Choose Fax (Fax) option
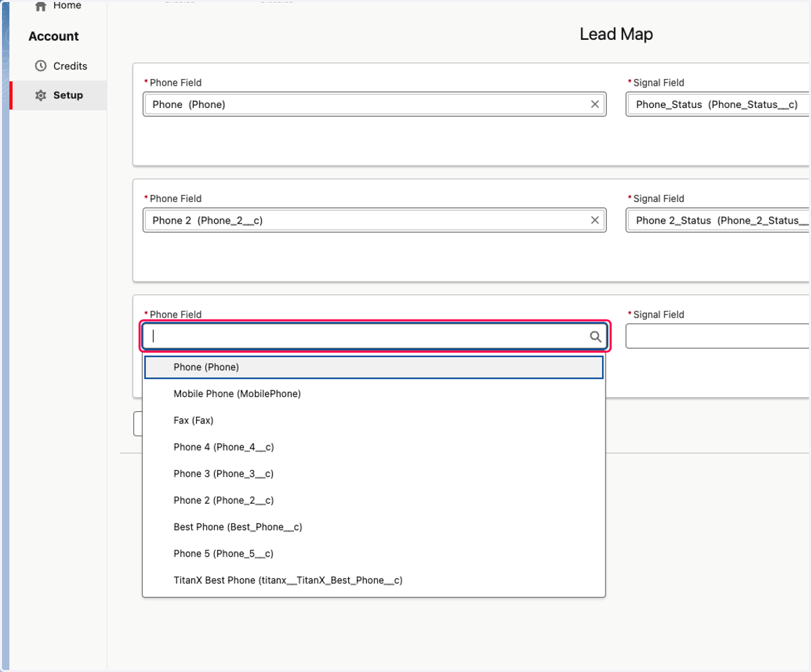 pos(374,420)
